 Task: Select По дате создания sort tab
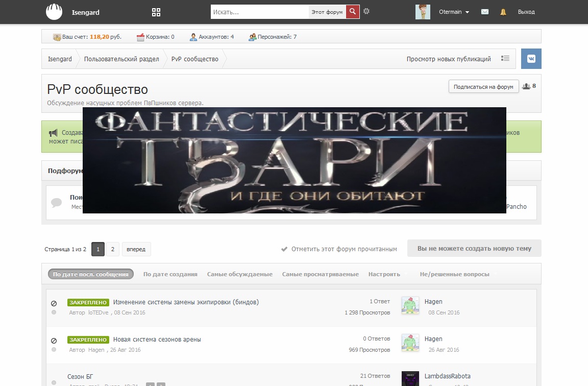[x=170, y=274]
